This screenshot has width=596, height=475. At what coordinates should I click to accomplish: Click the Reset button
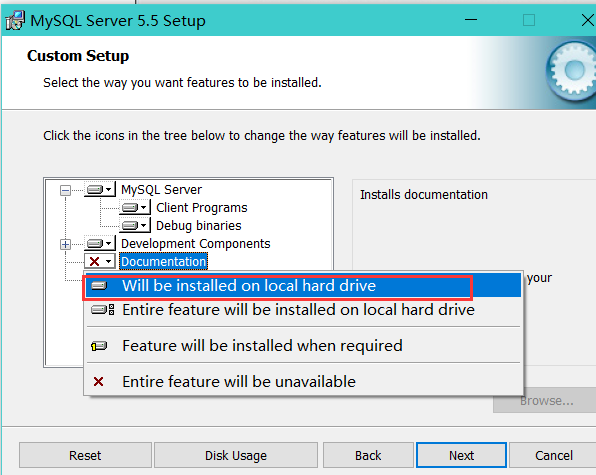(x=85, y=455)
